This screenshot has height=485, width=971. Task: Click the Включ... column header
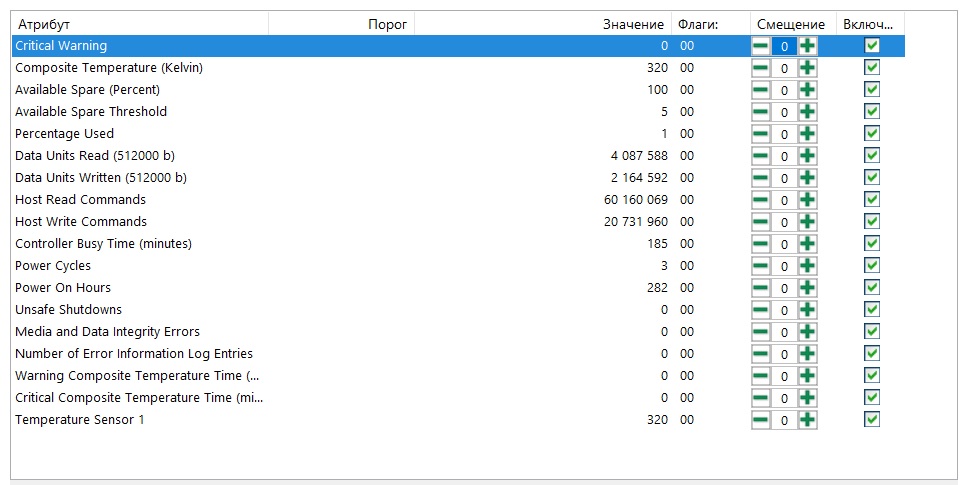coord(870,24)
